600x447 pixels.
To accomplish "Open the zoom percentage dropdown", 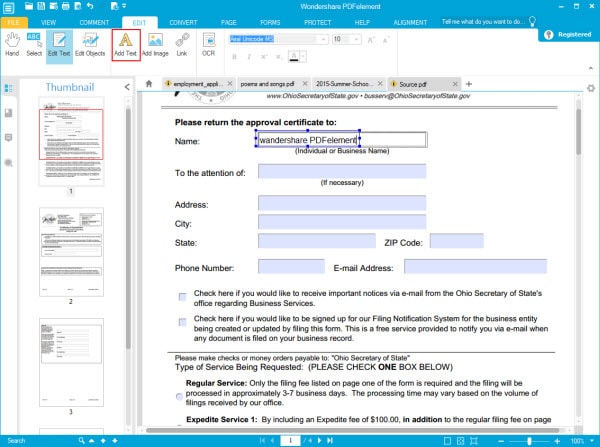I will (x=592, y=441).
